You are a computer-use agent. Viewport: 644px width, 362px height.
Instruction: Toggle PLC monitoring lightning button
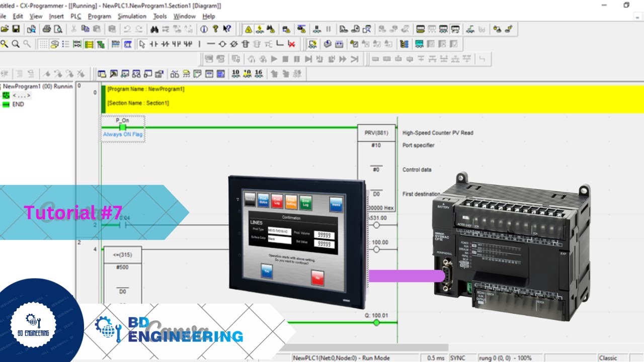click(x=259, y=29)
